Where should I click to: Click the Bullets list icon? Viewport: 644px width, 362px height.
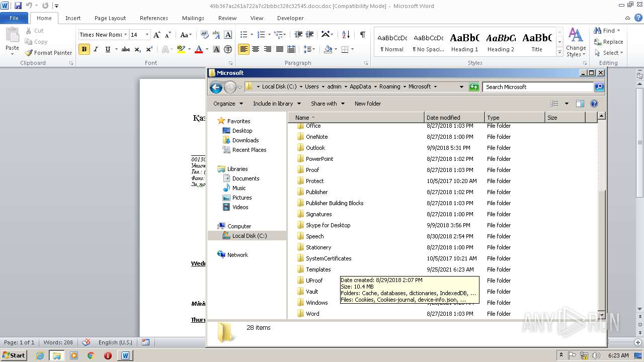point(244,35)
